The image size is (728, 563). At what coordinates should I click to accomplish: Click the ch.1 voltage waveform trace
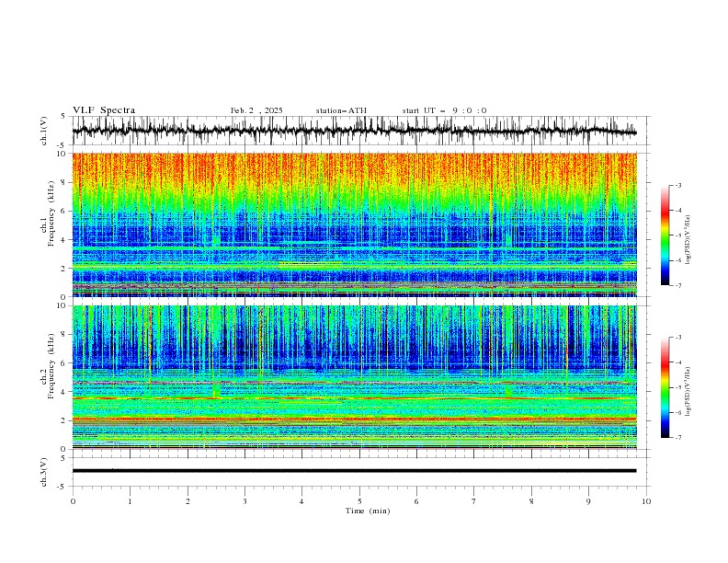354,131
